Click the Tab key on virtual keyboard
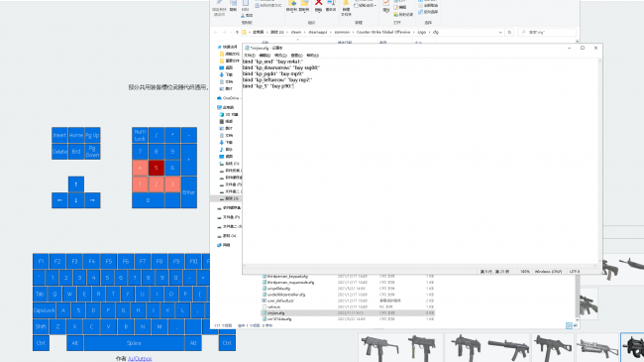Screen dimensions: 644x362 [40, 294]
